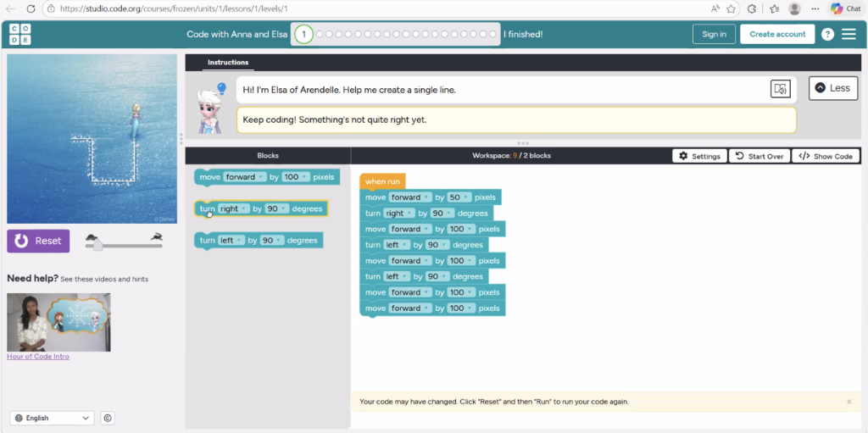Dismiss the yellow code changed notice

tap(849, 402)
